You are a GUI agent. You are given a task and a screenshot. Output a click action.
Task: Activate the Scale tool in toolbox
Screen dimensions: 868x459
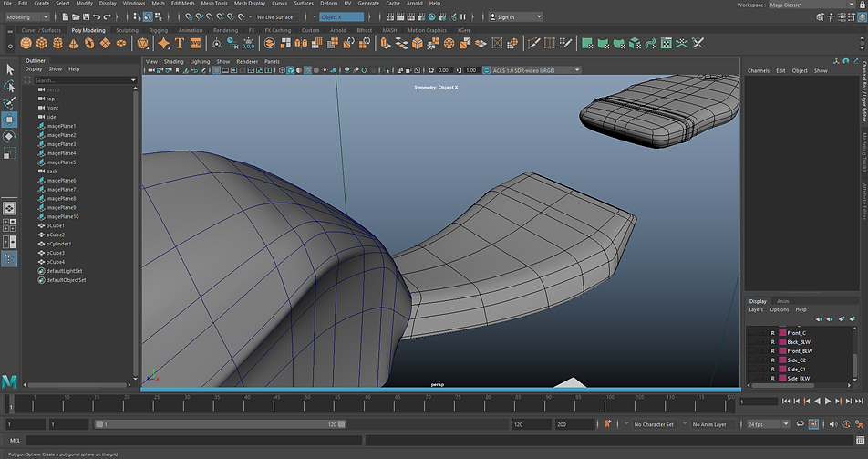[x=9, y=153]
